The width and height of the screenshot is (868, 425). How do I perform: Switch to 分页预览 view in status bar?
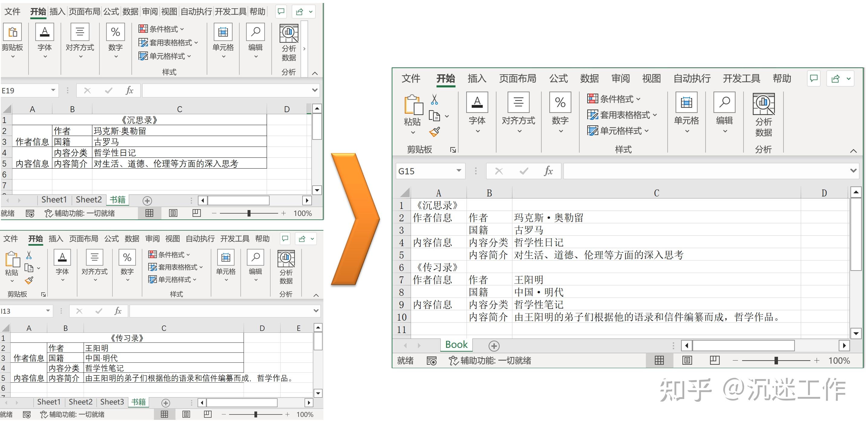click(x=714, y=360)
